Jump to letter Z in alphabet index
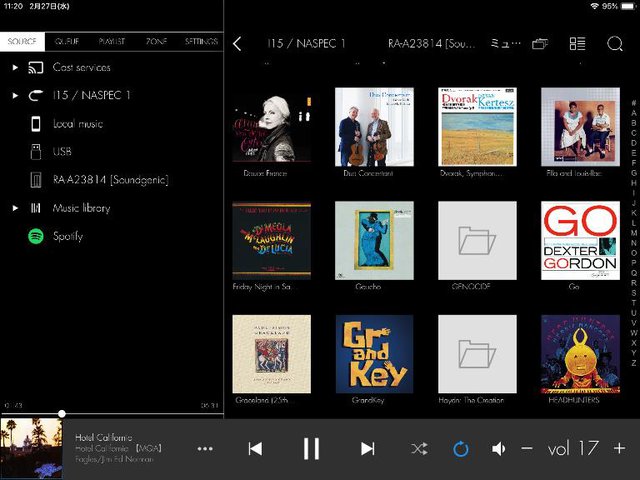640x480 pixels. pos(633,363)
